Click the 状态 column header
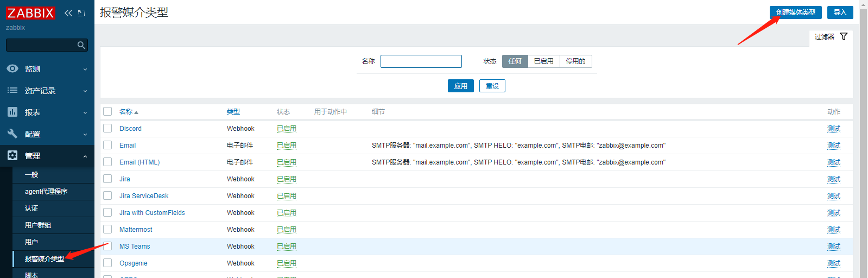The height and width of the screenshot is (278, 868). pyautogui.click(x=283, y=112)
